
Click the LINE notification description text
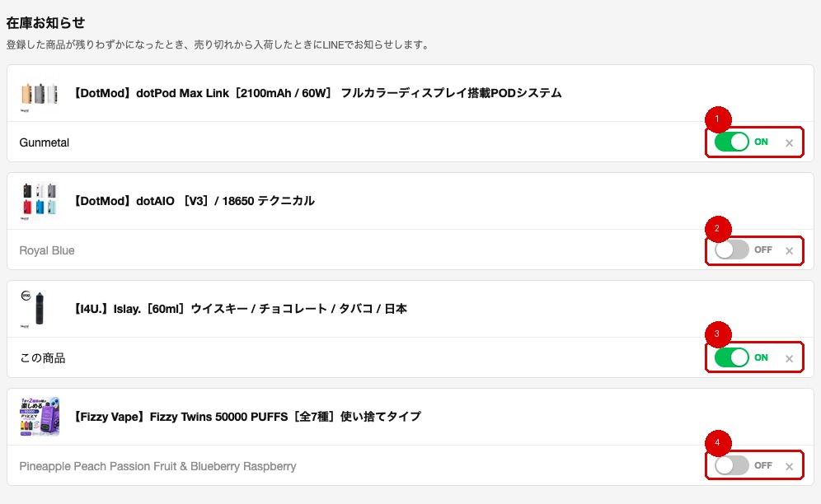(x=219, y=45)
